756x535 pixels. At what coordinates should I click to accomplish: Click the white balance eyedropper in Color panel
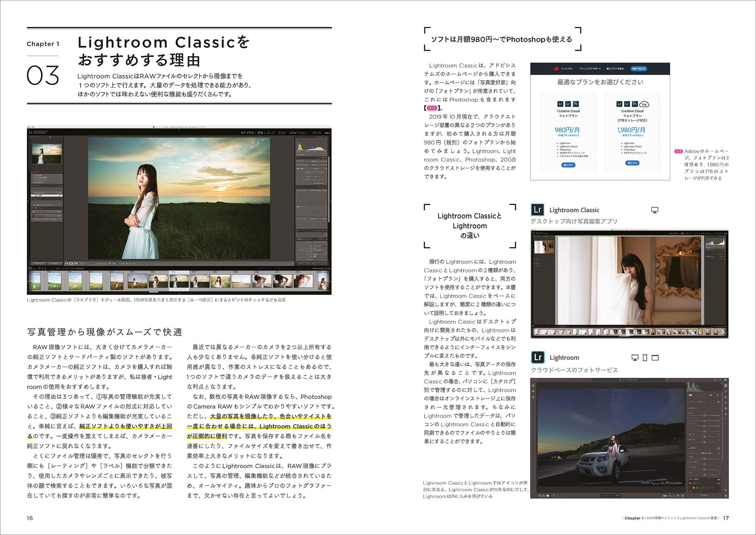click(719, 453)
